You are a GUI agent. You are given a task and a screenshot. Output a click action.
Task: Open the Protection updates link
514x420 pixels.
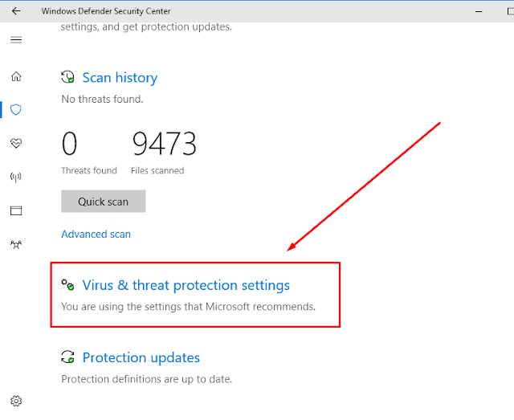tap(141, 357)
